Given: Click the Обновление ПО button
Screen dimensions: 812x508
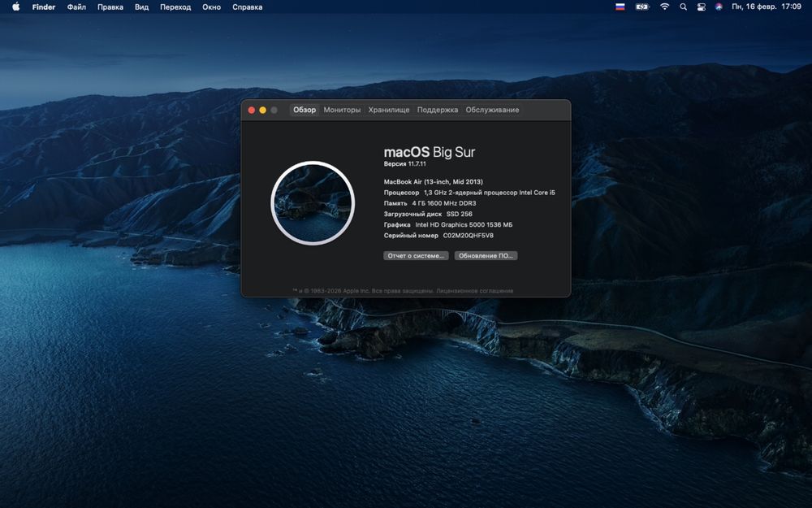Looking at the screenshot, I should 486,255.
